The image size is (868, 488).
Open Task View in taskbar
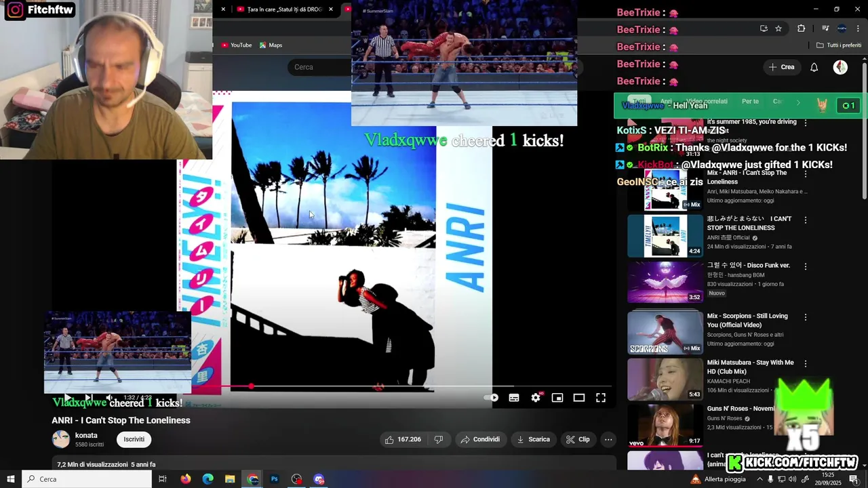click(x=163, y=479)
